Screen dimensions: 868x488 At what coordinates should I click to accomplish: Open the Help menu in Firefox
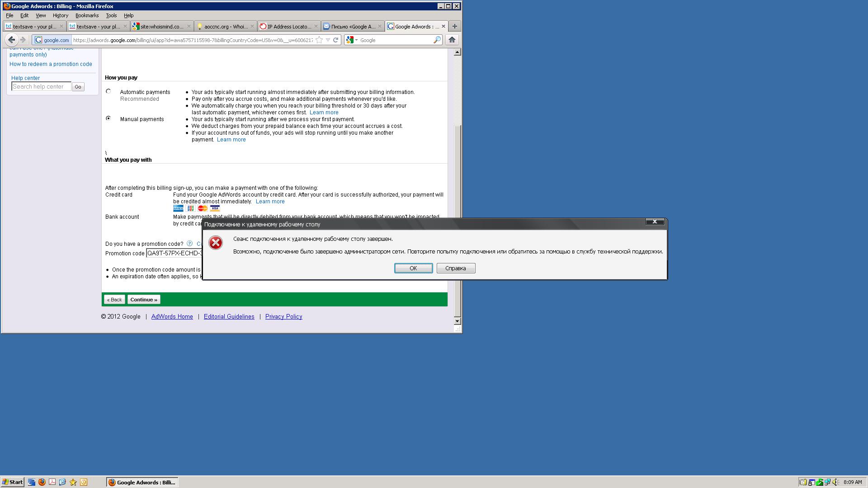coord(129,15)
